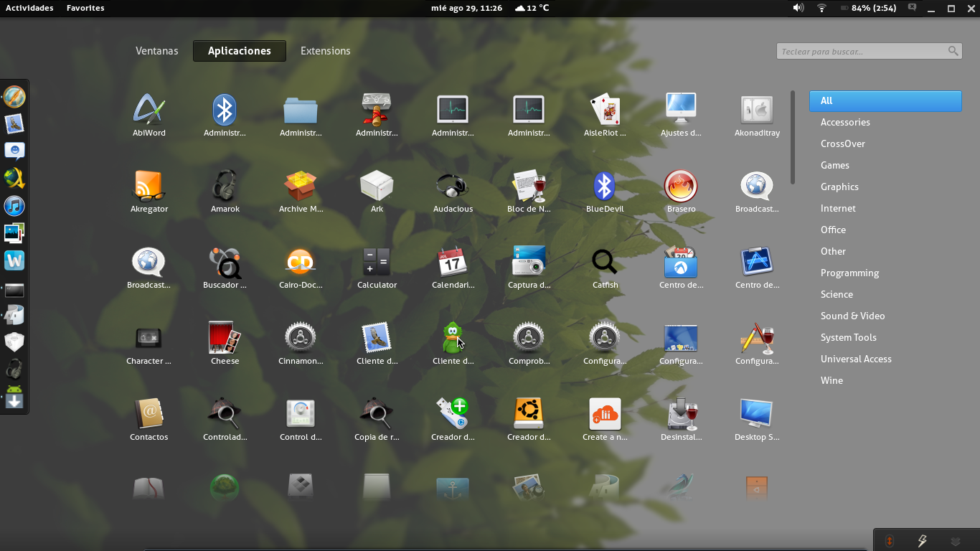This screenshot has width=980, height=551.
Task: Click the Actividades button in top bar
Action: click(x=29, y=8)
